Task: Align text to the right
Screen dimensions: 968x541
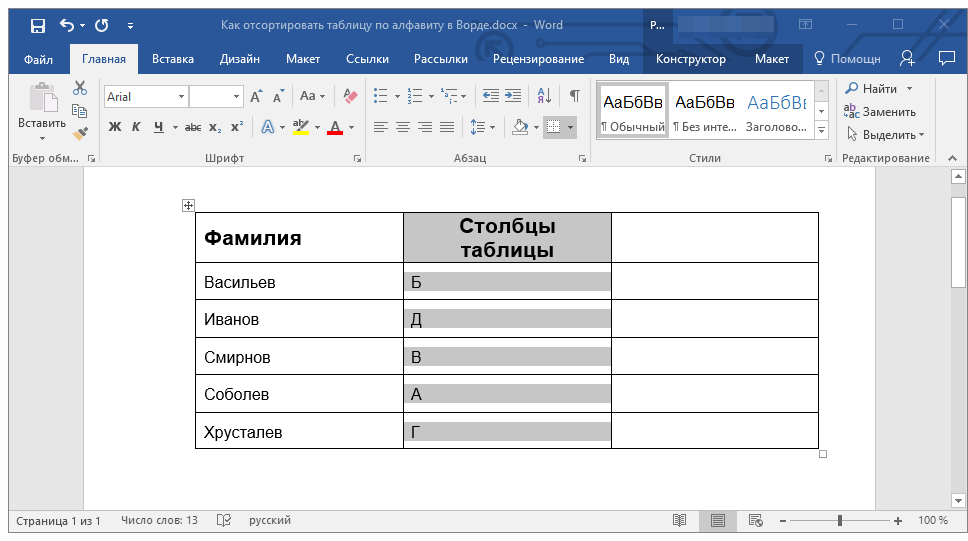Action: [x=425, y=127]
